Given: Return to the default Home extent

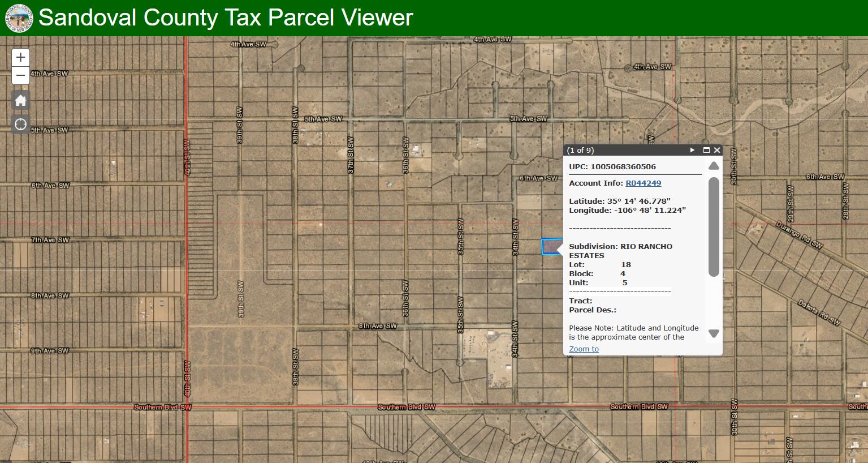Looking at the screenshot, I should point(20,101).
